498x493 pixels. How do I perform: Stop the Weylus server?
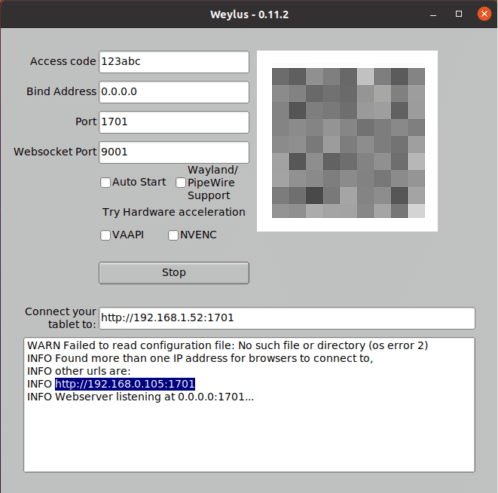(174, 273)
